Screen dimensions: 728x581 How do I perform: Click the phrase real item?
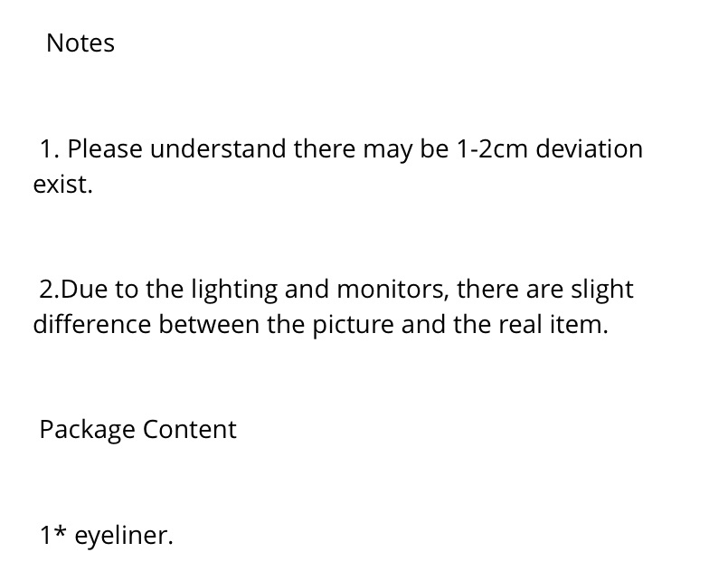[553, 324]
